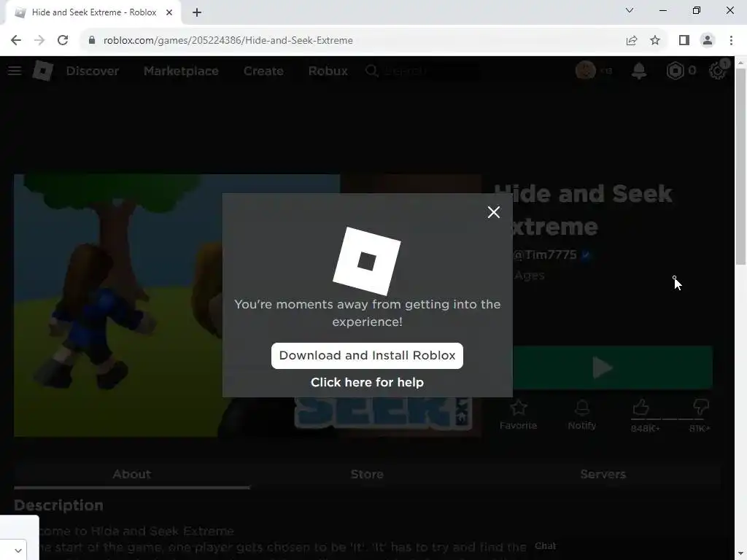Click the verified badge next to Tim7775
Image resolution: width=747 pixels, height=560 pixels.
pyautogui.click(x=586, y=254)
